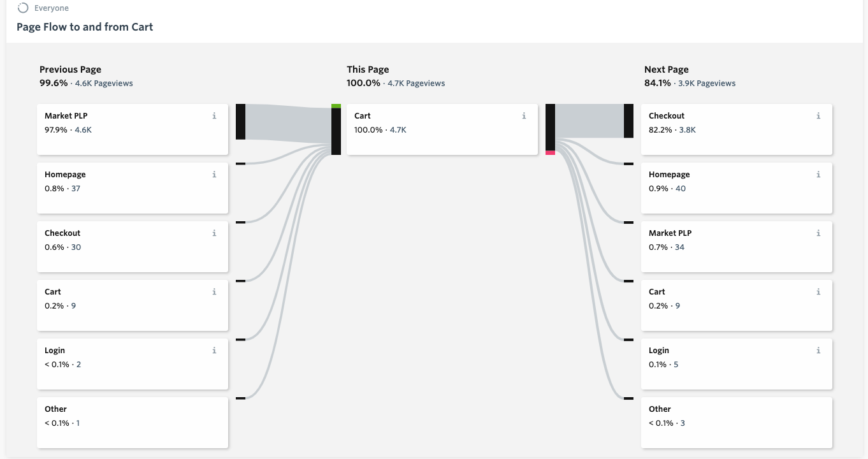This screenshot has width=868, height=459.
Task: Open next page Other card
Action: (x=737, y=423)
